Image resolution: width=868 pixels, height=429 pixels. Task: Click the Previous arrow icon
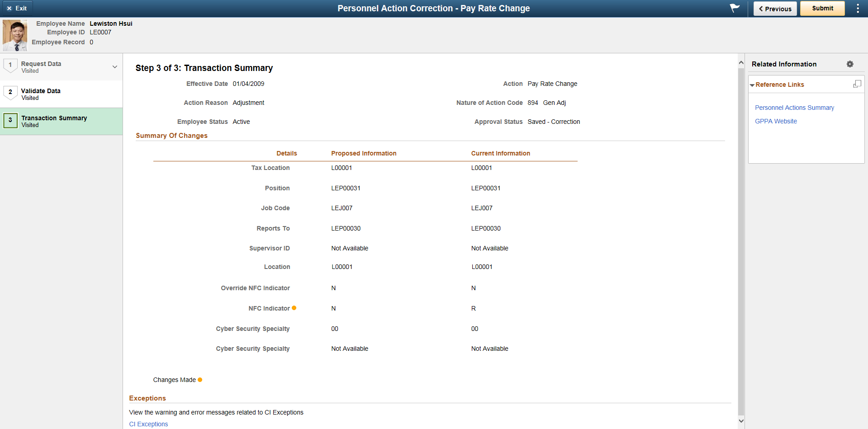pyautogui.click(x=762, y=9)
